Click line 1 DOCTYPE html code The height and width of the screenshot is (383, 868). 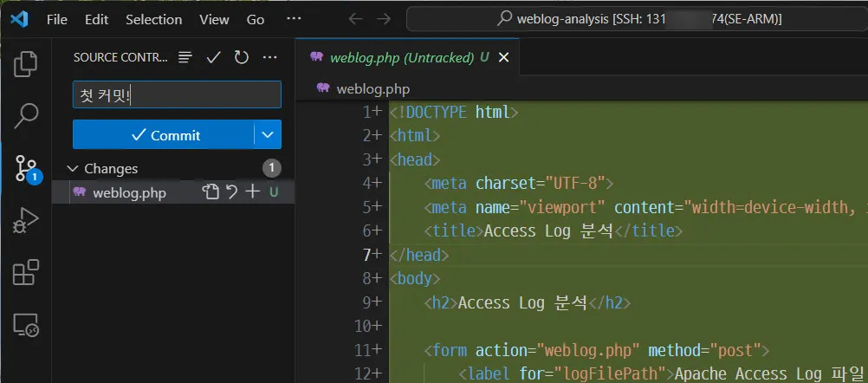point(454,113)
